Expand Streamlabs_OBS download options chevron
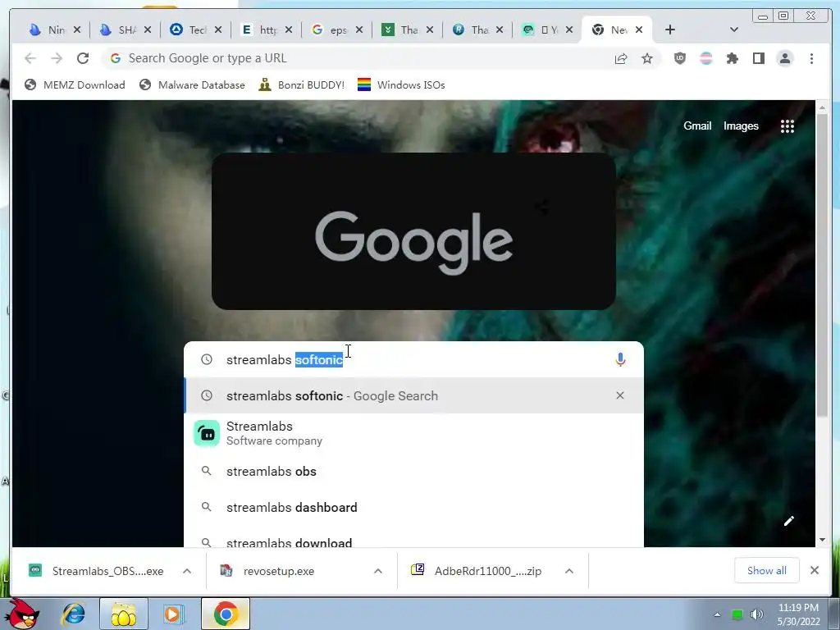This screenshot has width=840, height=630. pos(187,571)
